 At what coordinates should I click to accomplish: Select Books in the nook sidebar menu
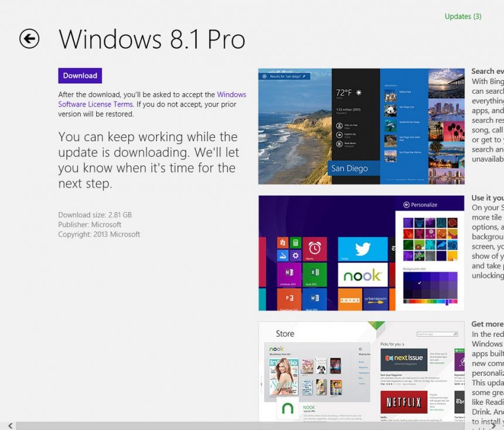[x=360, y=361]
